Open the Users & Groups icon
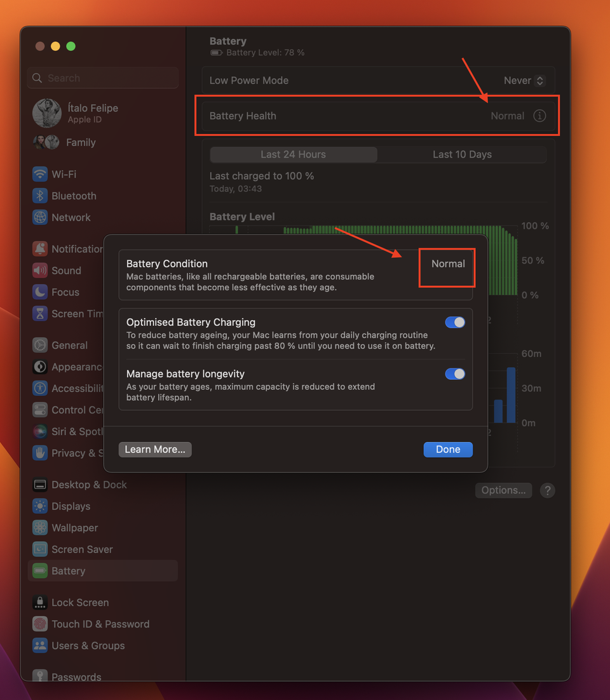This screenshot has height=700, width=610. [x=40, y=645]
